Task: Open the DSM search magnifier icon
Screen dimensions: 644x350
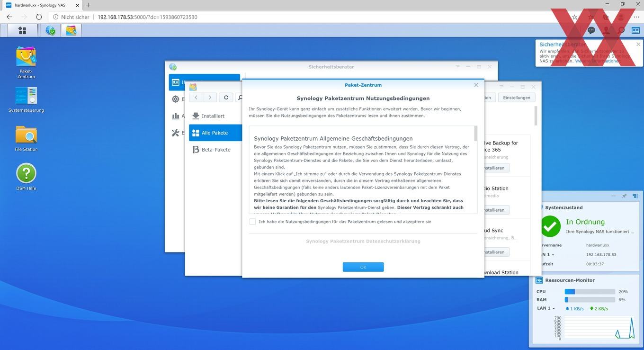Action: [x=621, y=30]
